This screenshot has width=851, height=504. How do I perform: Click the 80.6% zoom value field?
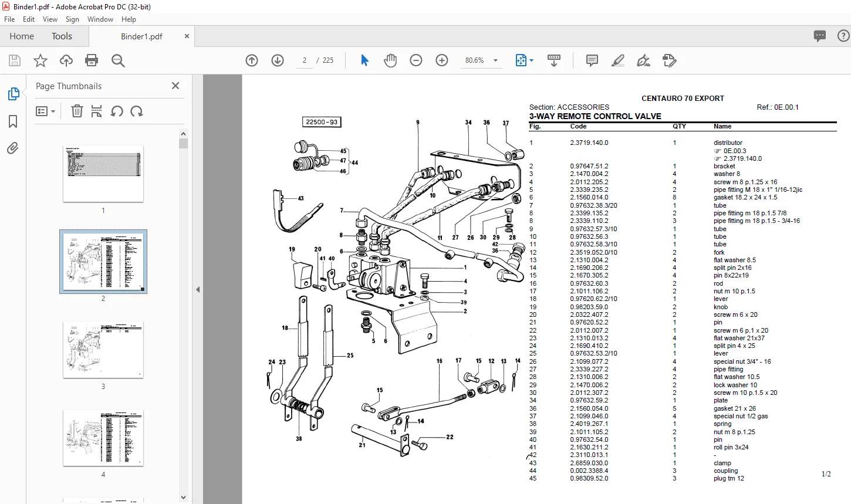[x=474, y=60]
